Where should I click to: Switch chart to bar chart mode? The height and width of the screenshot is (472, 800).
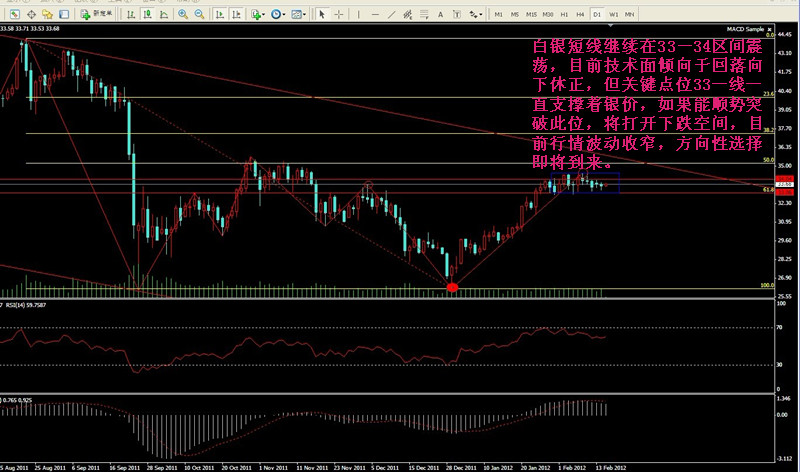131,14
